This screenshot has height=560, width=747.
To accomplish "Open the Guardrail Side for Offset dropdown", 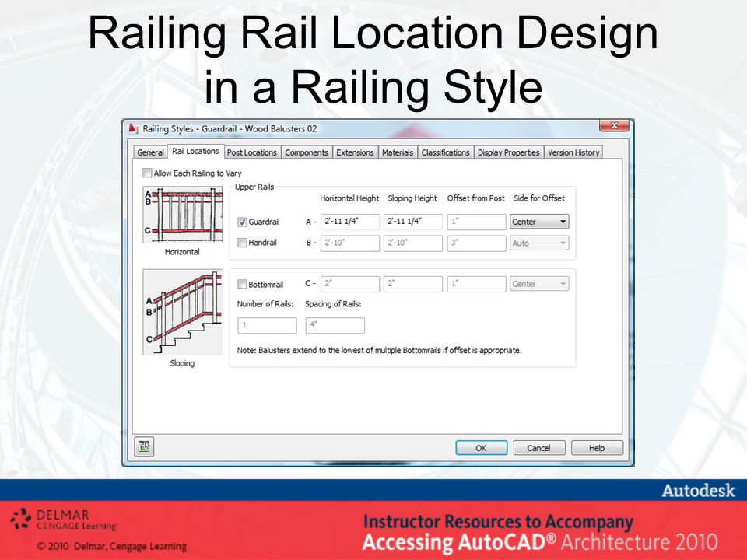I will [x=539, y=222].
